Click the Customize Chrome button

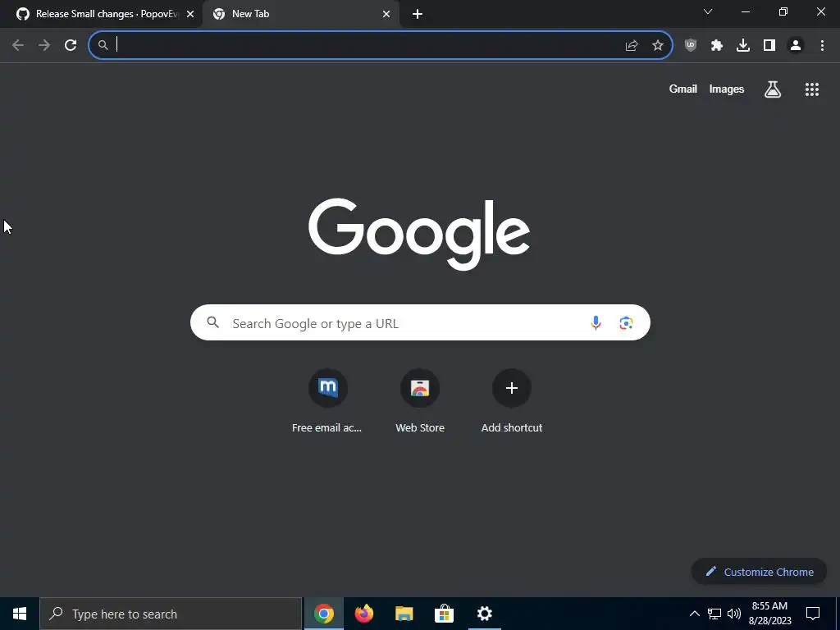(759, 572)
